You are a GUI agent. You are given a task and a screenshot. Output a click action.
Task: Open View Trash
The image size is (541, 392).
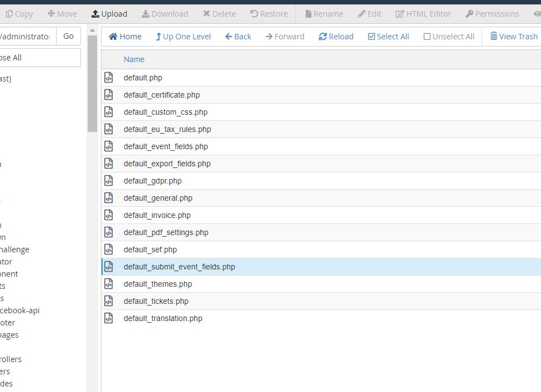tap(513, 37)
